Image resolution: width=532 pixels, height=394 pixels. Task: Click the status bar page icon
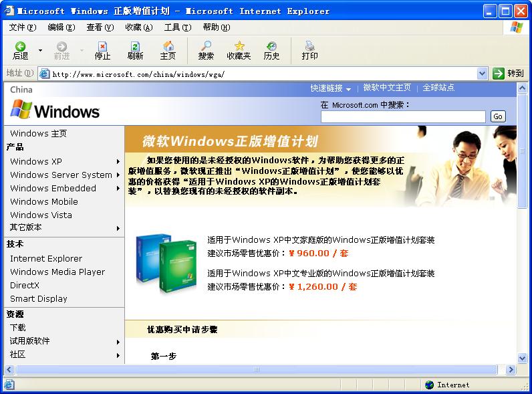coord(9,385)
